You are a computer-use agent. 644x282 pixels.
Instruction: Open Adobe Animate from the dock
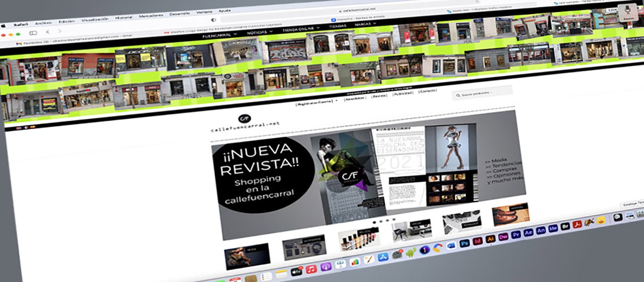tap(541, 230)
